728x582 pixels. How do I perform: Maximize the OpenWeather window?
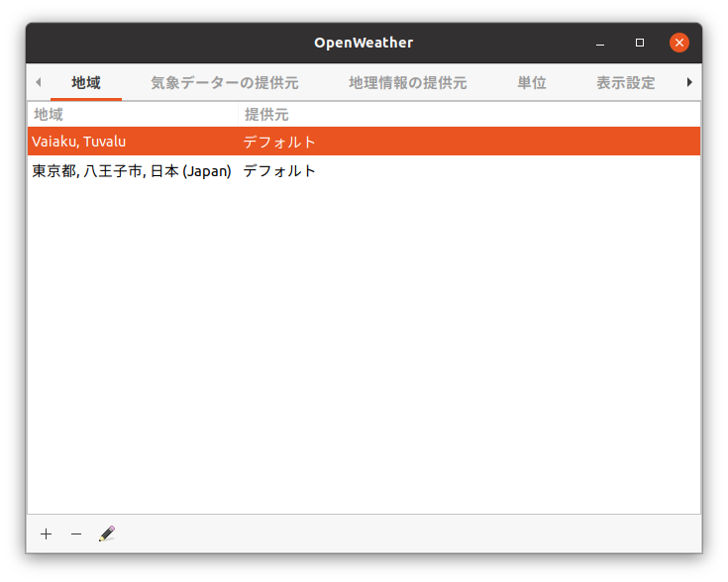640,43
